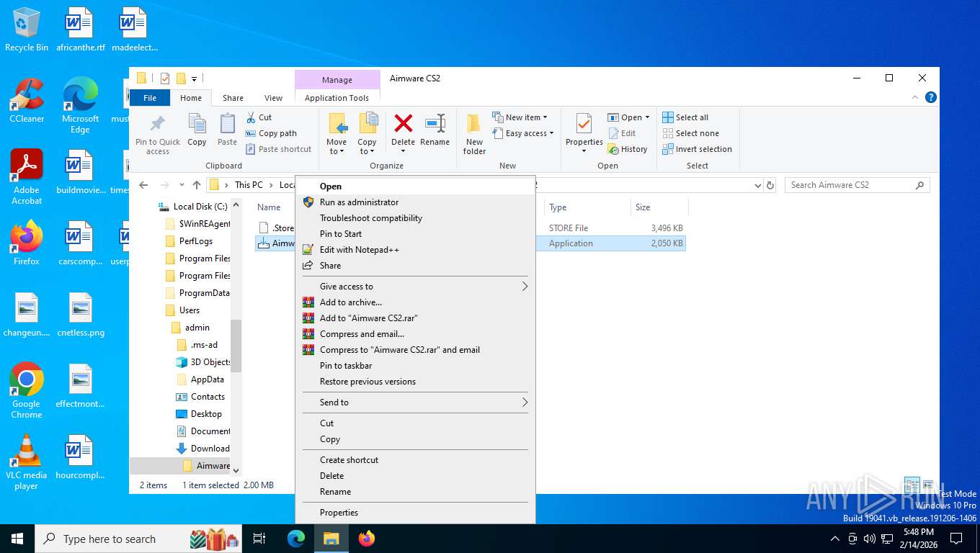Click the Windows Start button
This screenshot has width=980, height=553.
(x=17, y=539)
